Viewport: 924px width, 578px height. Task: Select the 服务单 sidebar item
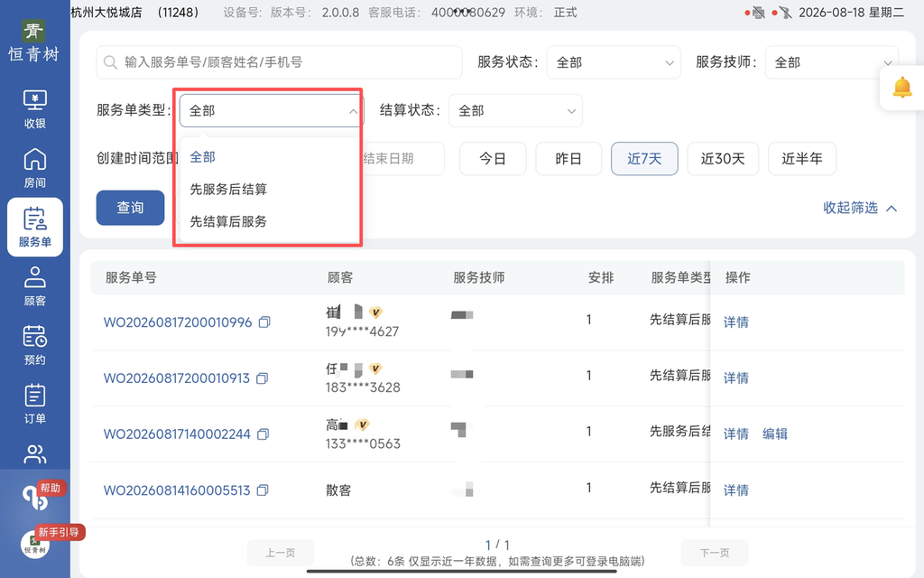coord(35,227)
